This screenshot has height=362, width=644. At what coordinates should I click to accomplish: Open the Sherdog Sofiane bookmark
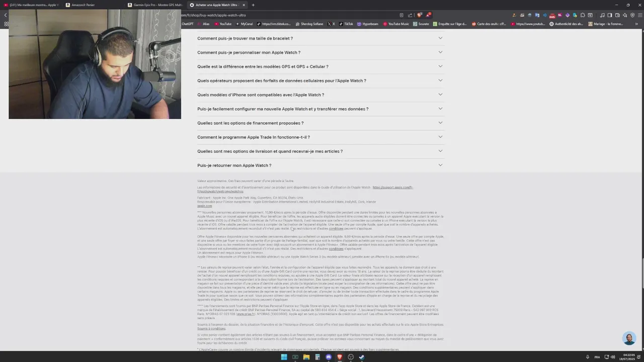click(x=309, y=24)
